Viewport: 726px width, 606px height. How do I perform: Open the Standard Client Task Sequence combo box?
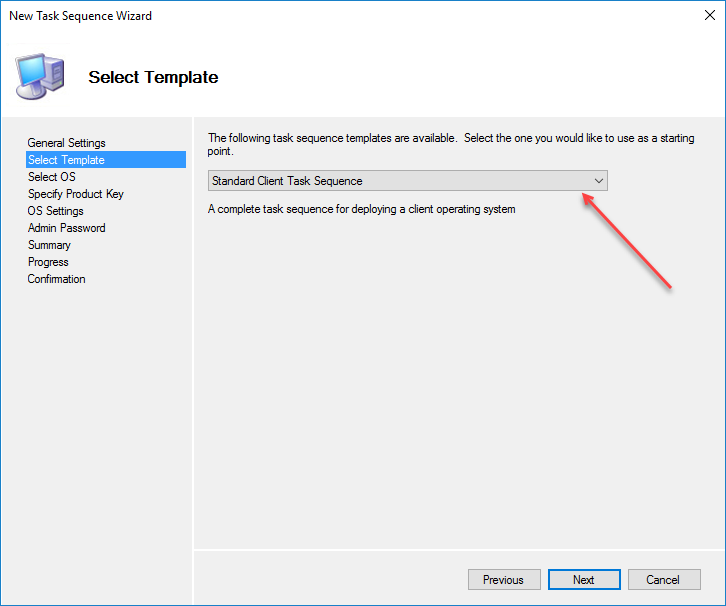pos(400,181)
